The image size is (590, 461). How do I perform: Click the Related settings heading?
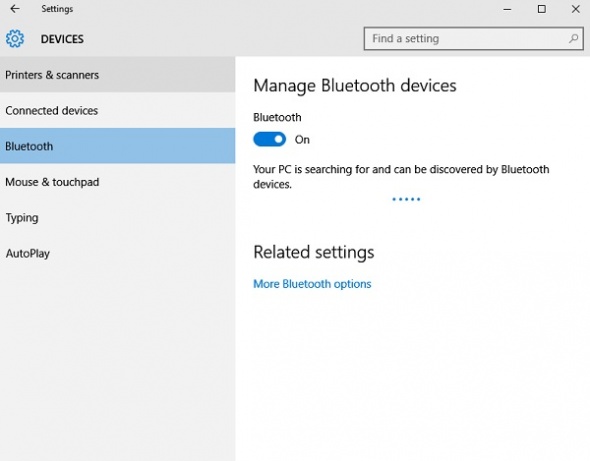pyautogui.click(x=314, y=252)
